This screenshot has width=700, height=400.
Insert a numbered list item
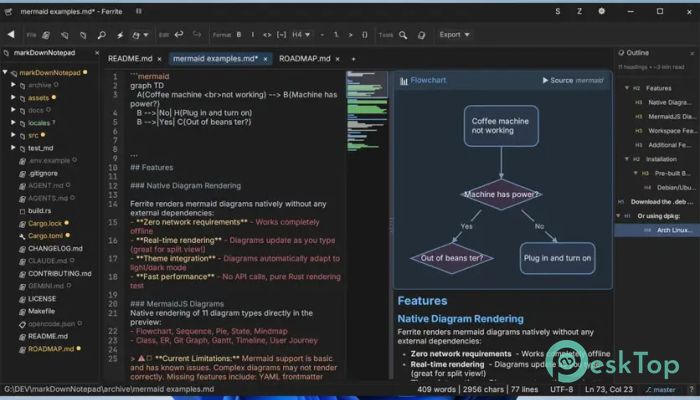[x=336, y=34]
